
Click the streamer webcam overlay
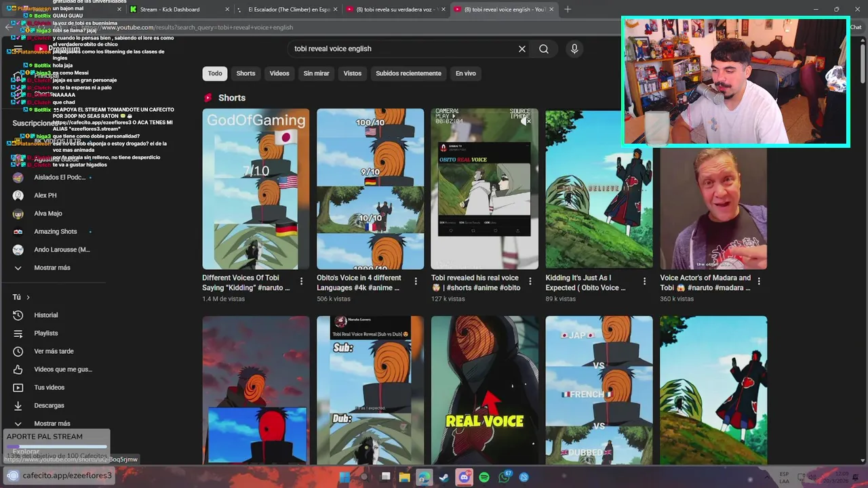coord(735,81)
